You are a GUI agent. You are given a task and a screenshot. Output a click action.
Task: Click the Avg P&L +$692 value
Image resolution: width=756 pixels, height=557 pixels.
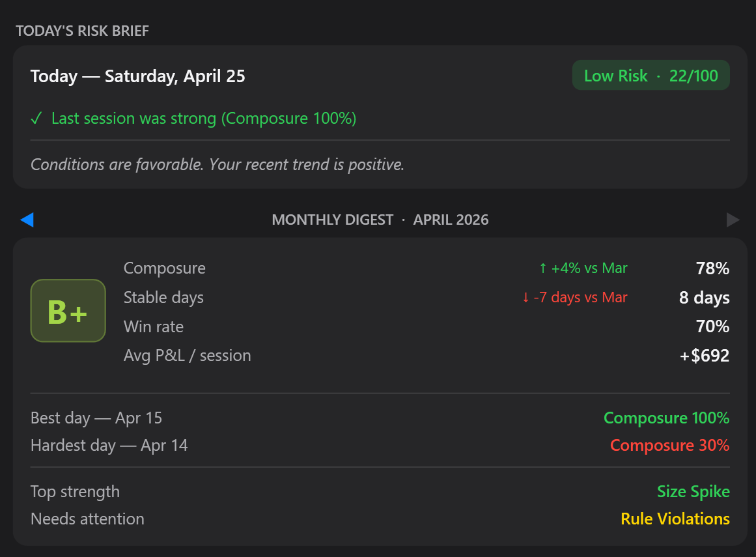click(705, 356)
